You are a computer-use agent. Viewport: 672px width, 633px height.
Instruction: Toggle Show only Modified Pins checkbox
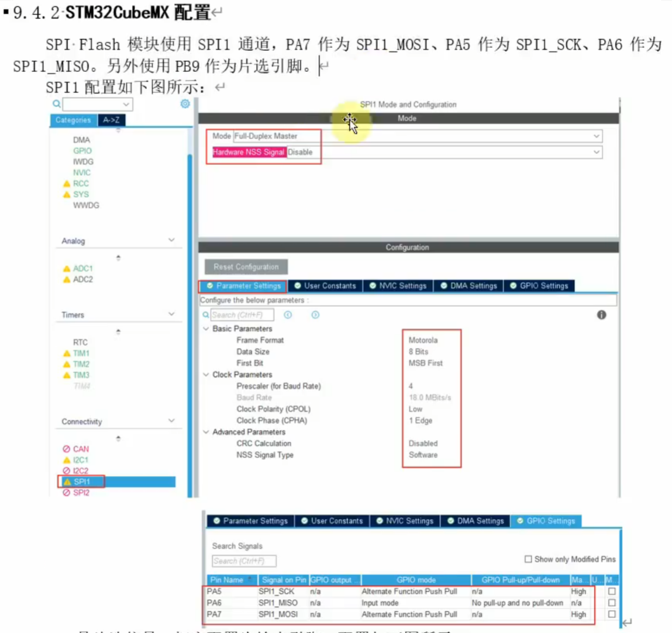528,559
